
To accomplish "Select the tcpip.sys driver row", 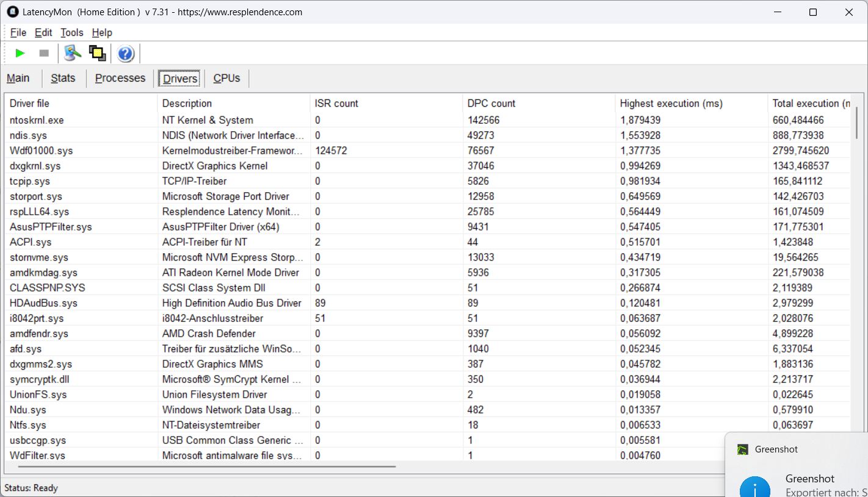I will point(427,181).
